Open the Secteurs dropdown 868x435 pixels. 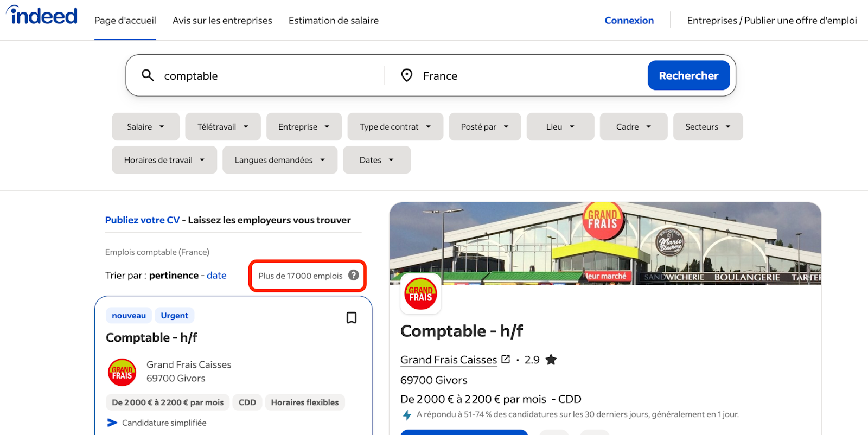[708, 126]
